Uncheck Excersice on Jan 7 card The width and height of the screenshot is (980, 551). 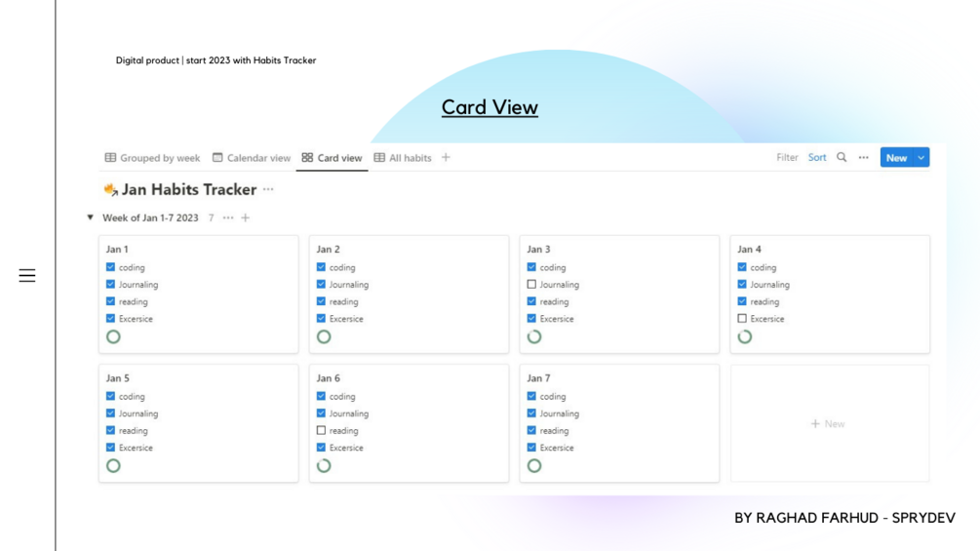pyautogui.click(x=531, y=448)
